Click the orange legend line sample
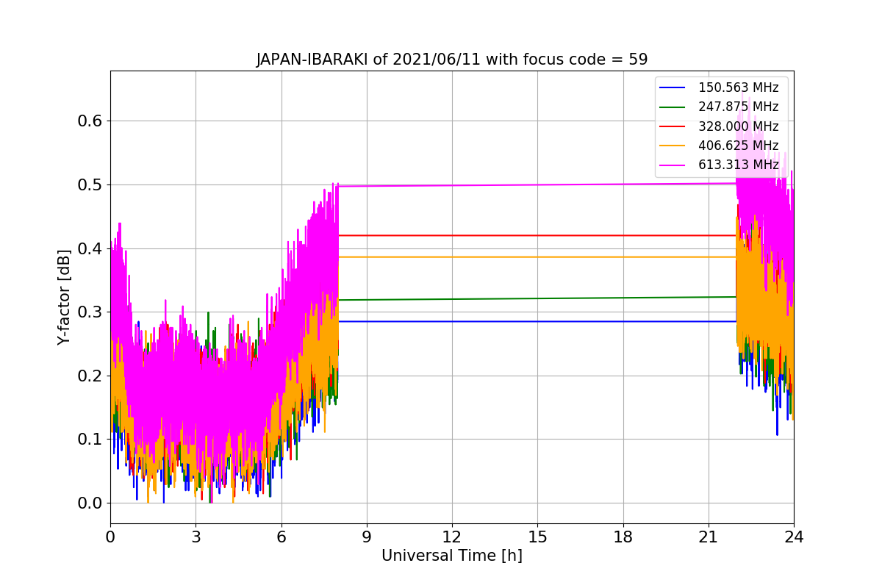This screenshot has height=588, width=882. click(673, 146)
